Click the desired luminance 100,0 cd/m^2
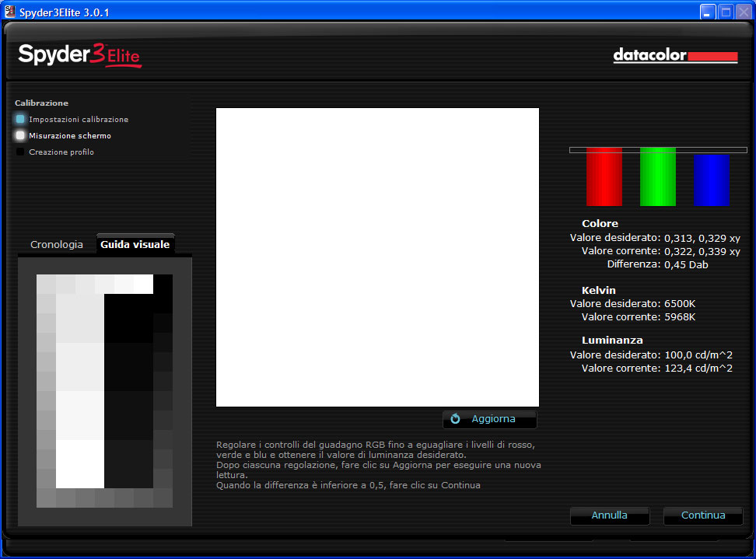This screenshot has width=756, height=559. point(698,355)
